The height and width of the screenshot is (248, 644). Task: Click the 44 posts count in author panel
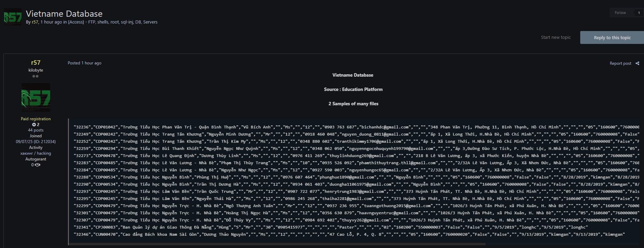point(36,130)
